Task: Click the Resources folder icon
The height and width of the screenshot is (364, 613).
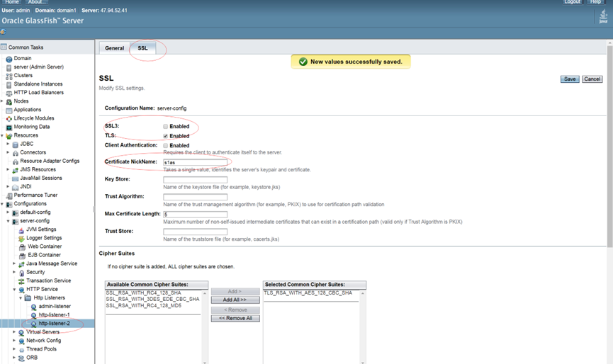Action: click(x=9, y=136)
